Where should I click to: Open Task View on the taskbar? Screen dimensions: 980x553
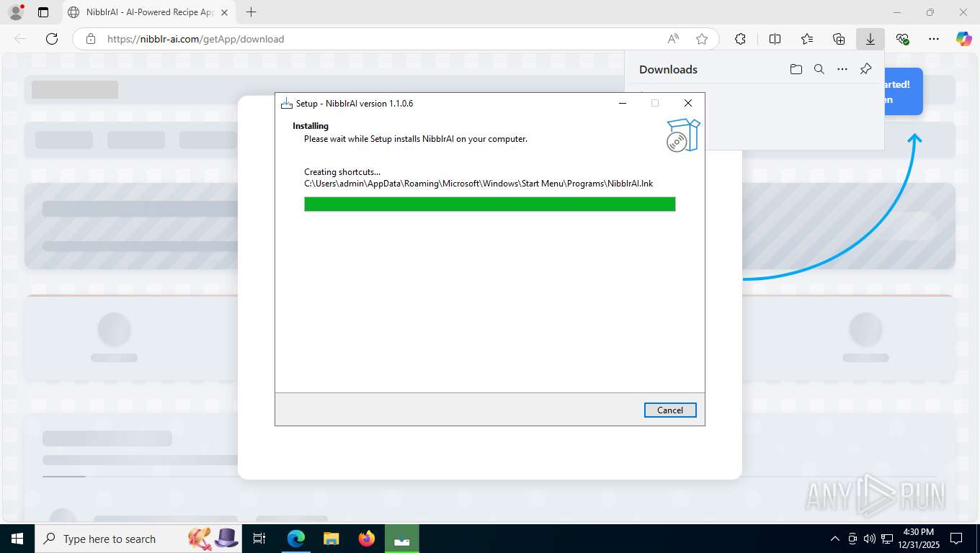coord(260,539)
